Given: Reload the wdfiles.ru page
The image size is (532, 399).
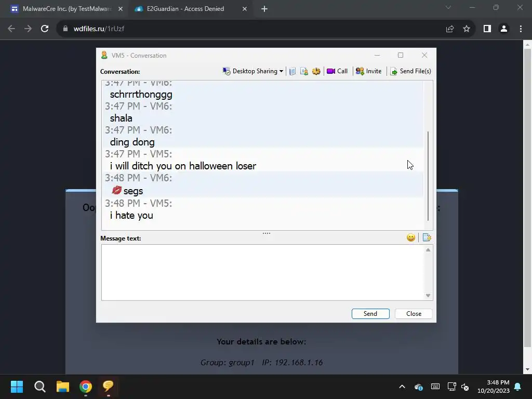Looking at the screenshot, I should [x=45, y=29].
